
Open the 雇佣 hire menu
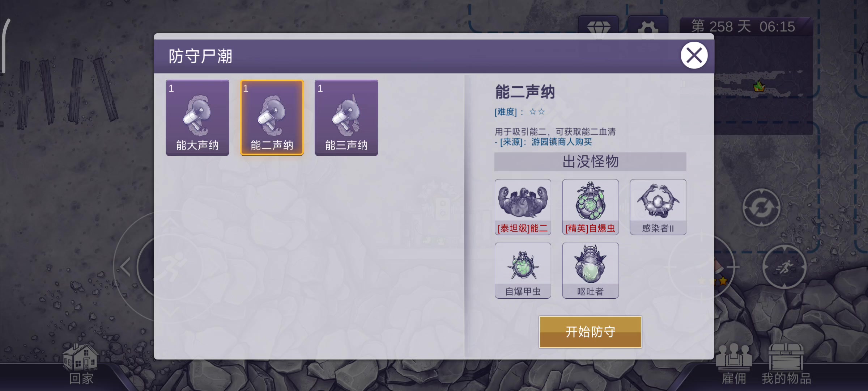click(x=734, y=364)
